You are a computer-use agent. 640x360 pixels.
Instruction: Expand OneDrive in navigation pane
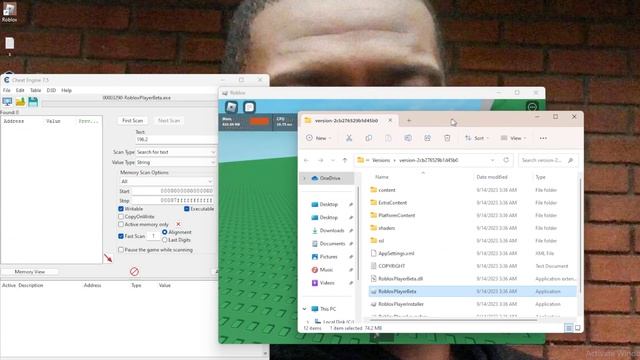tap(304, 178)
